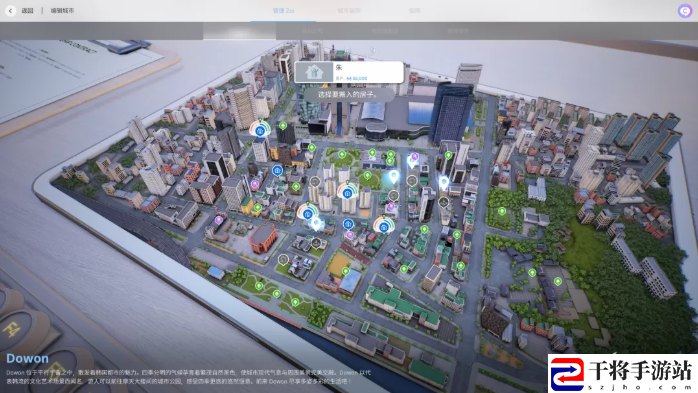Click the purple marker beside the glowing white pin top-center
The width and height of the screenshot is (698, 393).
tap(414, 157)
